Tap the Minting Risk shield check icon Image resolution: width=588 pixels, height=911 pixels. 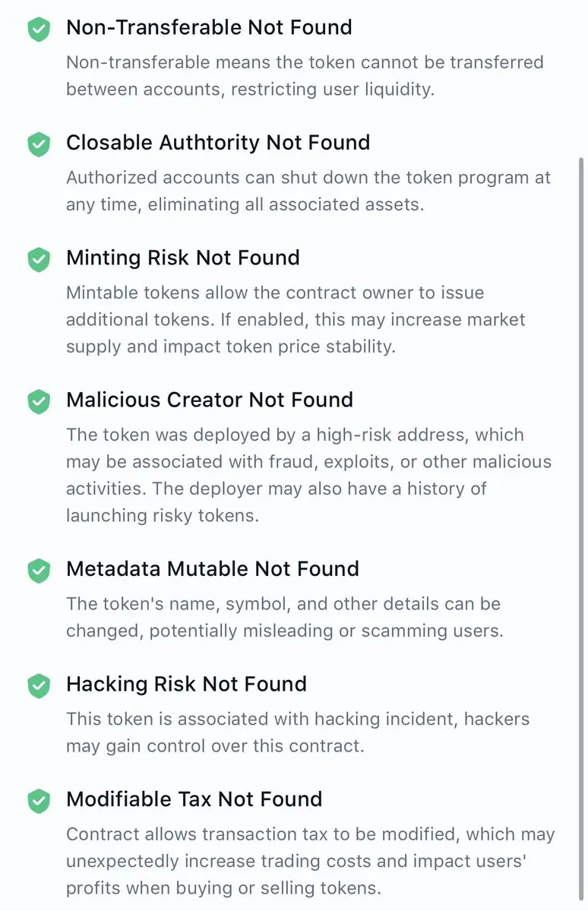pos(39,259)
